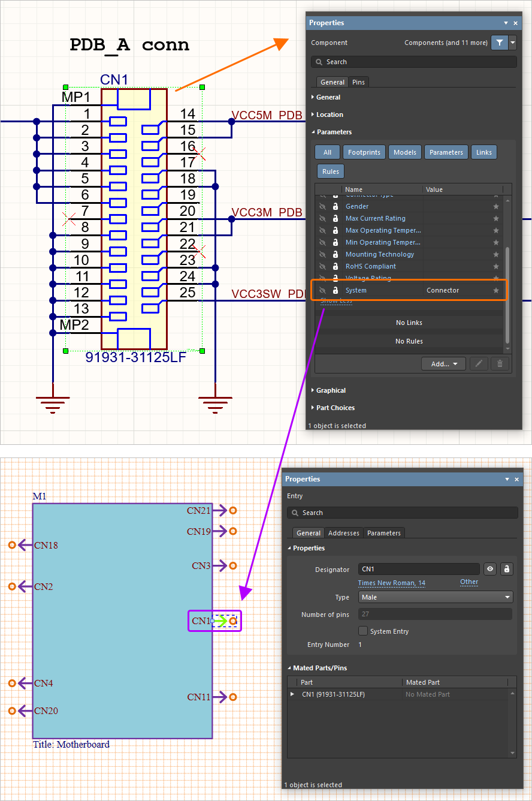This screenshot has height=801, width=532.
Task: Expand the Graphical section
Action: click(328, 390)
